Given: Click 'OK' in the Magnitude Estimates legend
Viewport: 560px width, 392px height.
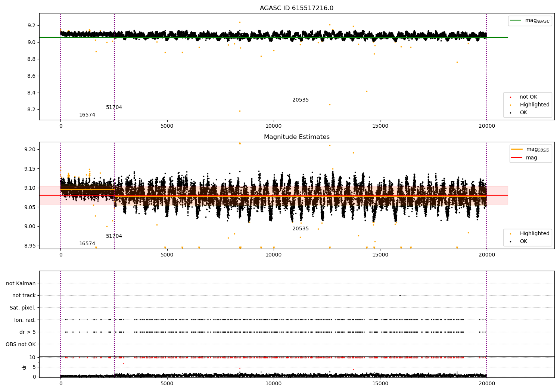Looking at the screenshot, I should pyautogui.click(x=523, y=242).
